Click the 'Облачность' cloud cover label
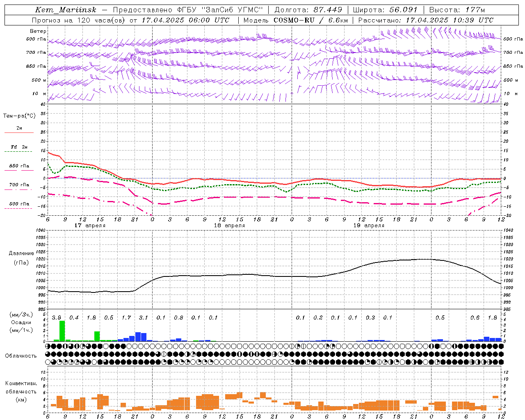This screenshot has width=525, height=420. pyautogui.click(x=21, y=356)
